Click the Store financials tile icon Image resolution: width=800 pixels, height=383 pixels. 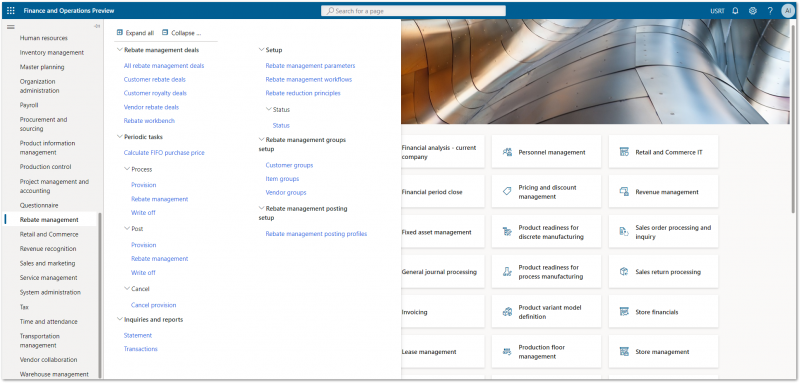(624, 312)
